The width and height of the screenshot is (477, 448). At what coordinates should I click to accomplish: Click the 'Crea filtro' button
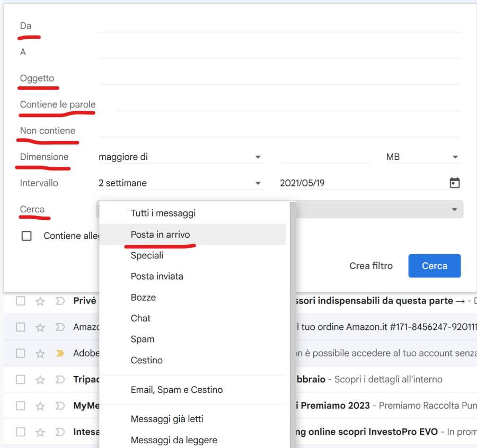pos(371,266)
